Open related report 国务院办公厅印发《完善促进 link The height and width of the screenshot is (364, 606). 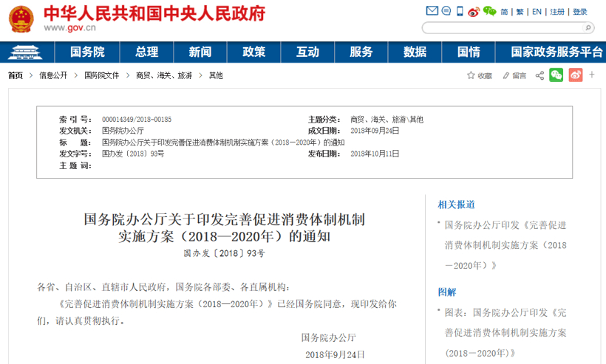click(505, 245)
